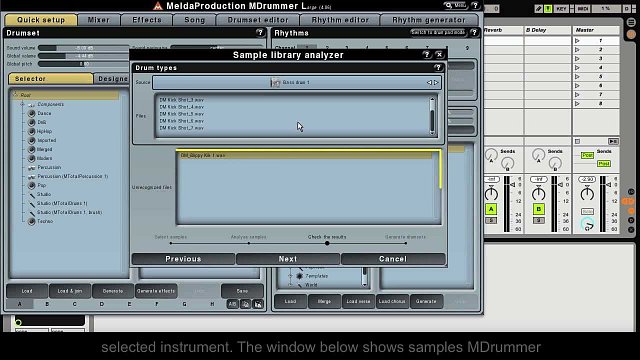
Task: Launch Master scene 1 play triangle
Action: 577,41
